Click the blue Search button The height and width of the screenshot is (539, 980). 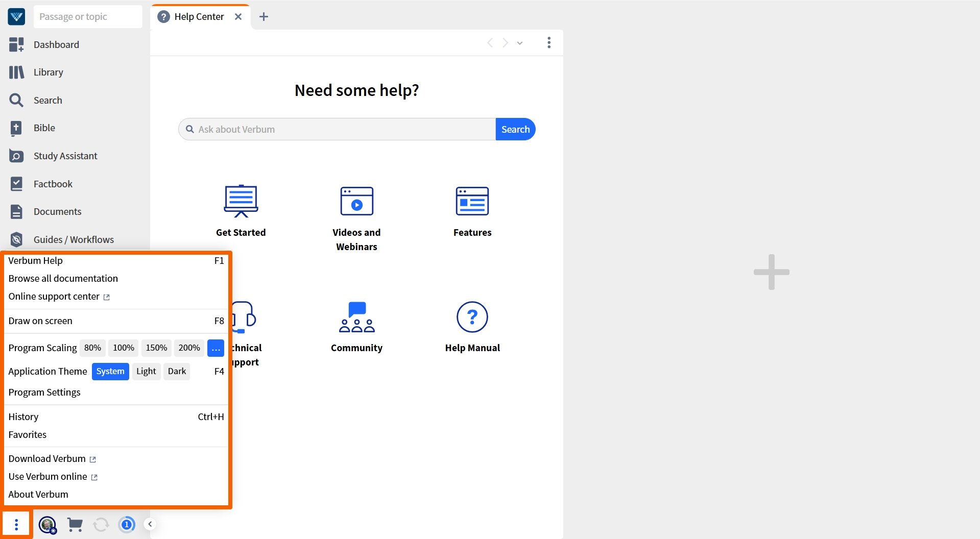515,130
